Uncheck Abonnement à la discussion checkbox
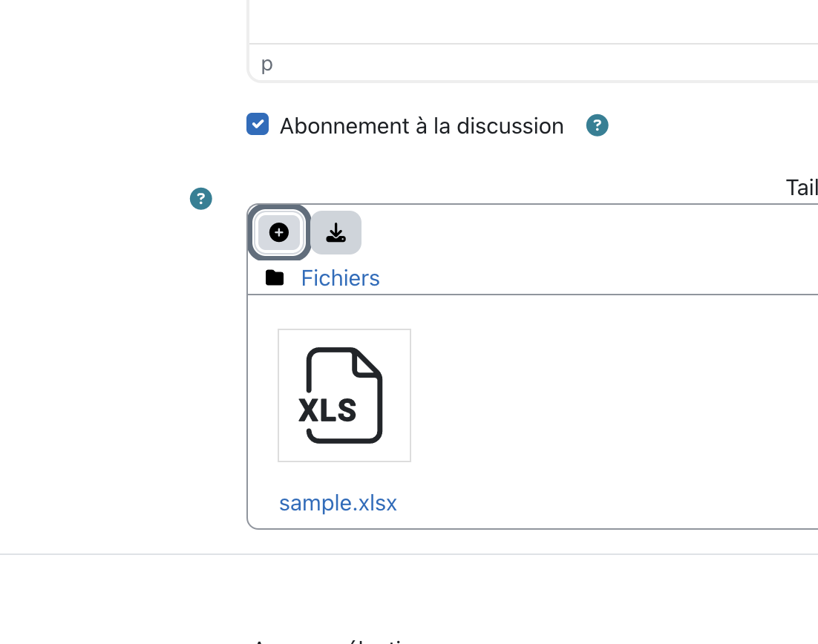This screenshot has width=818, height=644. [x=258, y=124]
